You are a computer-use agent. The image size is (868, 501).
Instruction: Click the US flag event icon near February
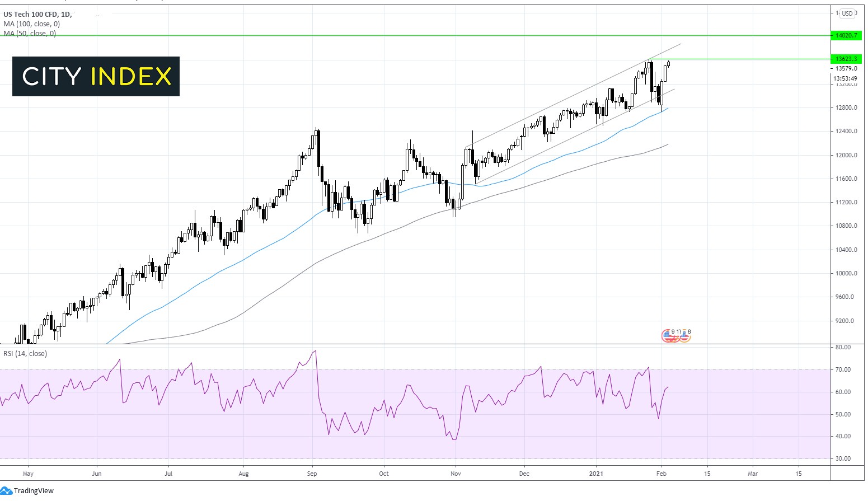pos(667,336)
